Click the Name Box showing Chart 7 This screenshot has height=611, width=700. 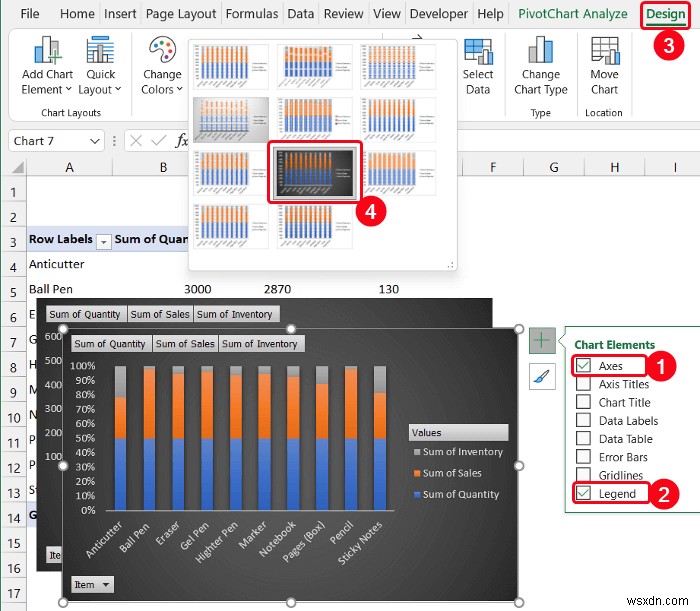[x=49, y=141]
